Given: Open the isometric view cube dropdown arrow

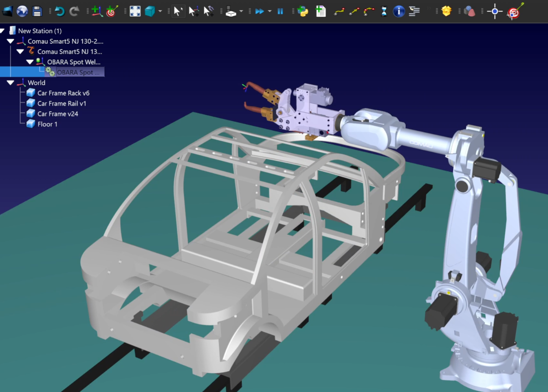Looking at the screenshot, I should coord(160,11).
